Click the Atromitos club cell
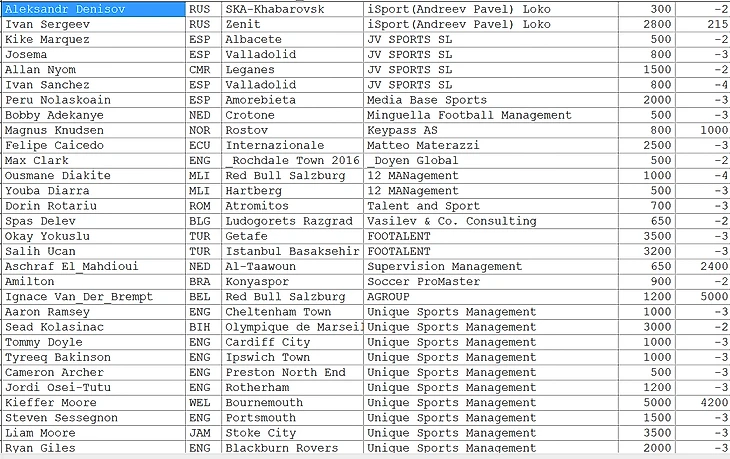The height and width of the screenshot is (459, 730). pos(292,206)
